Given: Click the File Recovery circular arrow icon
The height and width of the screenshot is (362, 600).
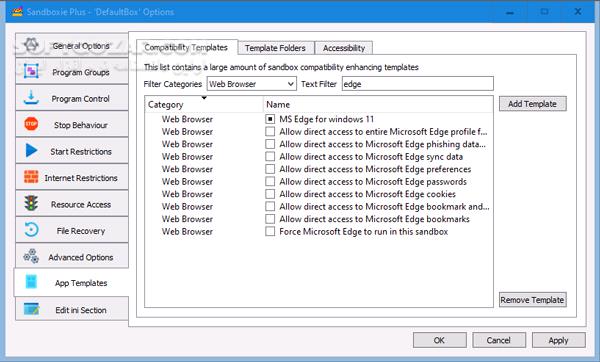Looking at the screenshot, I should click(31, 230).
